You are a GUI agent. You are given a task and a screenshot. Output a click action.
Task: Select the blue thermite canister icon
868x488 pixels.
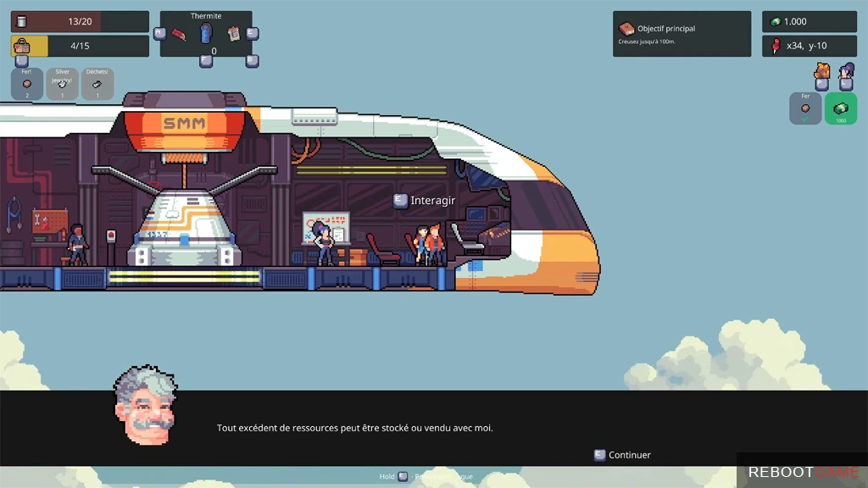(x=205, y=34)
